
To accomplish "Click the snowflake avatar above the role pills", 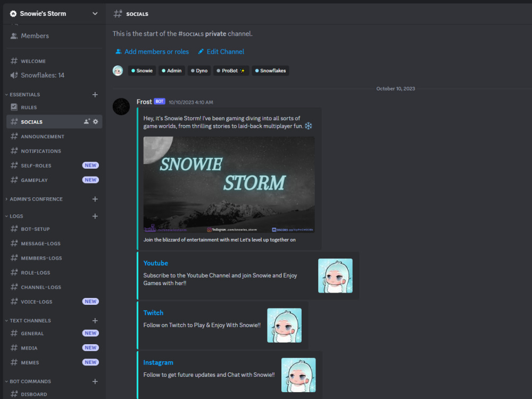I will [118, 70].
